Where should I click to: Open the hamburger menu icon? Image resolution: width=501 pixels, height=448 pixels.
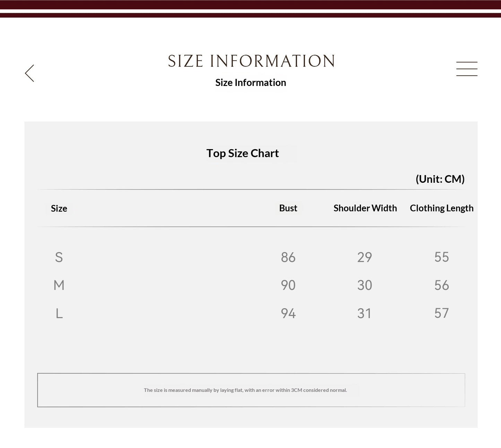467,69
